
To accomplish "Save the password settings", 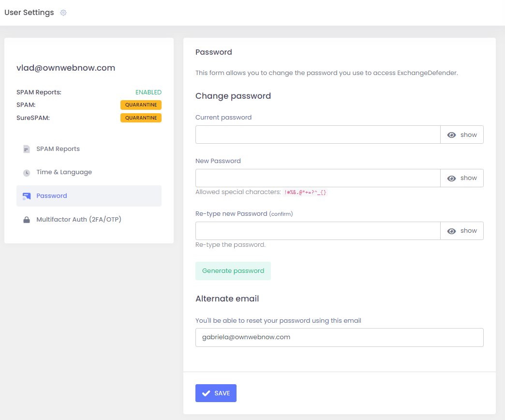I will click(216, 393).
